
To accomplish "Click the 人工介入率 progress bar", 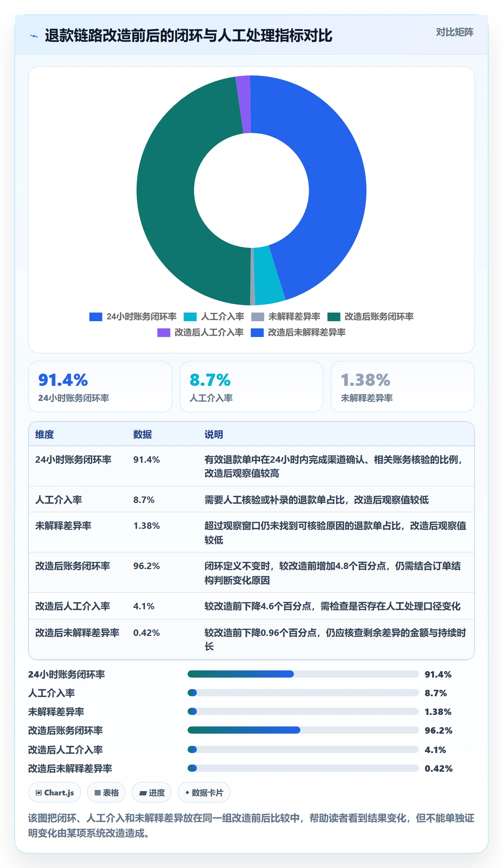I will pos(303,693).
